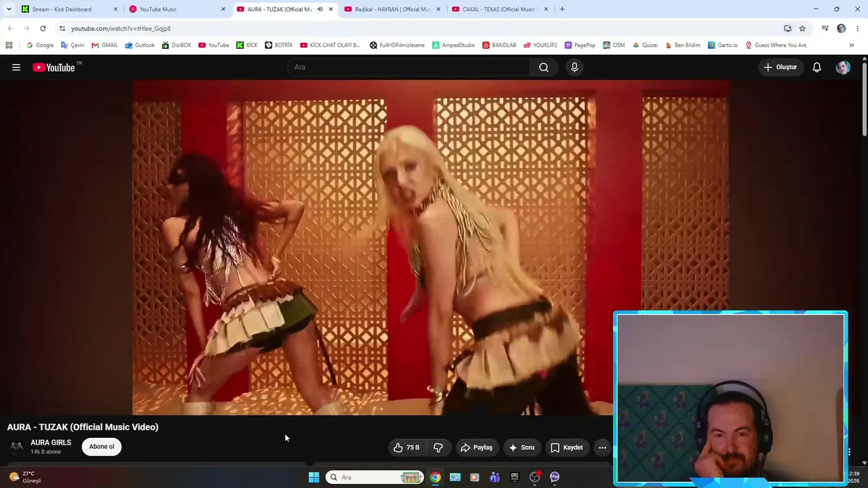Viewport: 868px width, 488px height.
Task: Open Chrome from the taskbar
Action: (x=435, y=477)
